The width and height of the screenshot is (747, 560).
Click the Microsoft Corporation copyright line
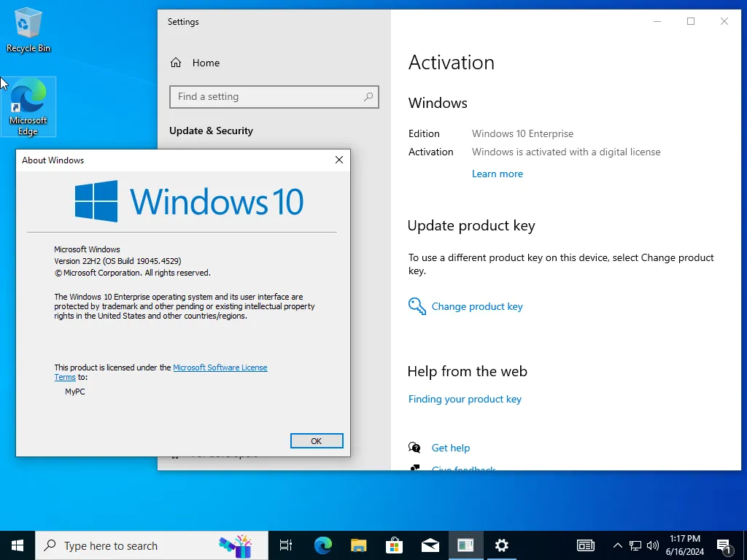pos(133,273)
